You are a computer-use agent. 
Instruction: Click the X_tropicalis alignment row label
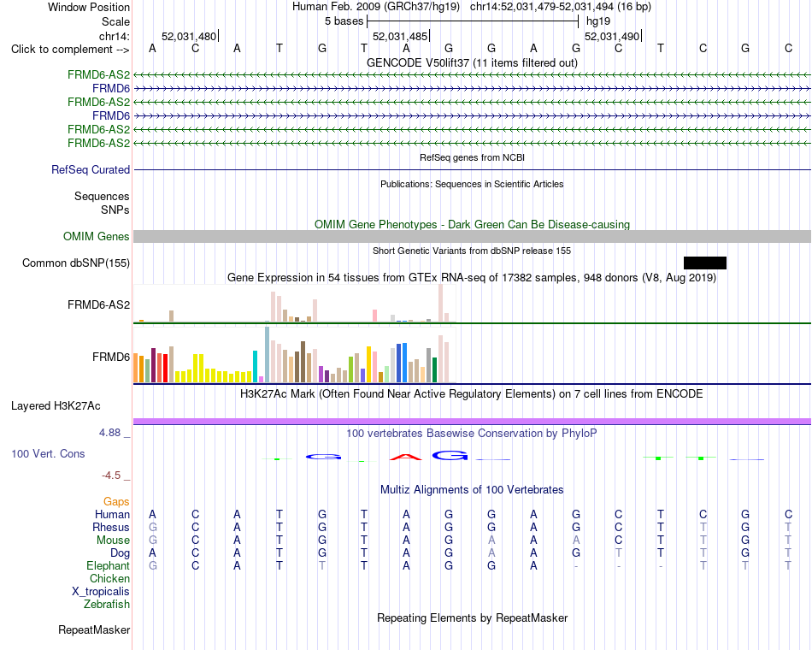click(x=101, y=592)
